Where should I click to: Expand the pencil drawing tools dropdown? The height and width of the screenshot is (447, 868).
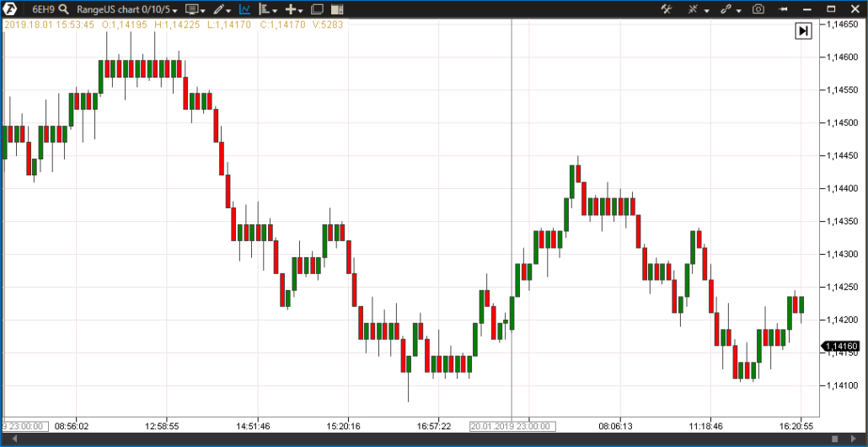pyautogui.click(x=222, y=9)
